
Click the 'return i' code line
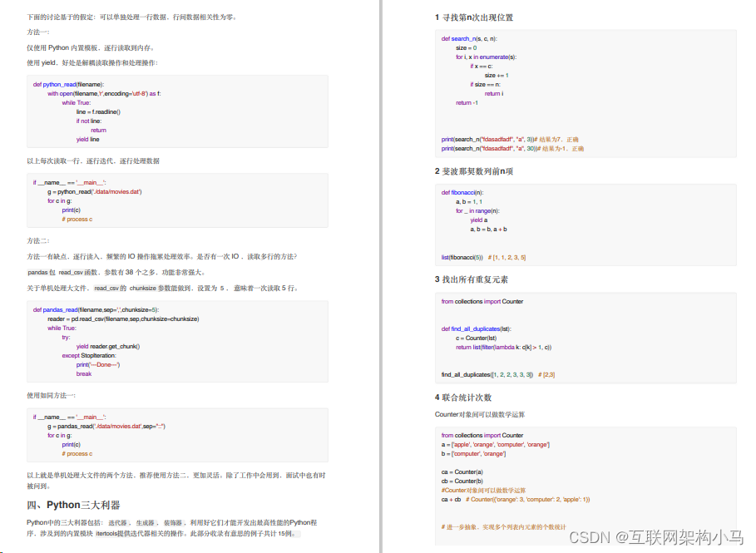[494, 93]
